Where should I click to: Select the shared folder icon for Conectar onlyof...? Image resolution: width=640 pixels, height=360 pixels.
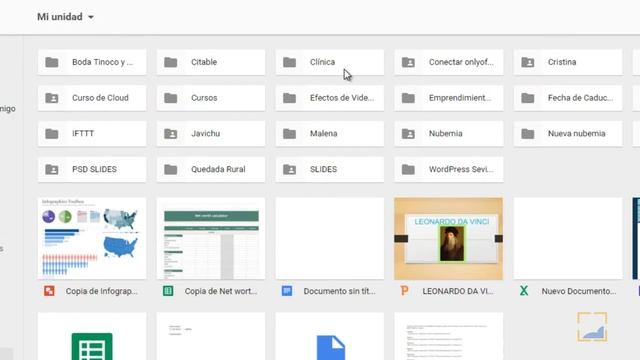[408, 62]
